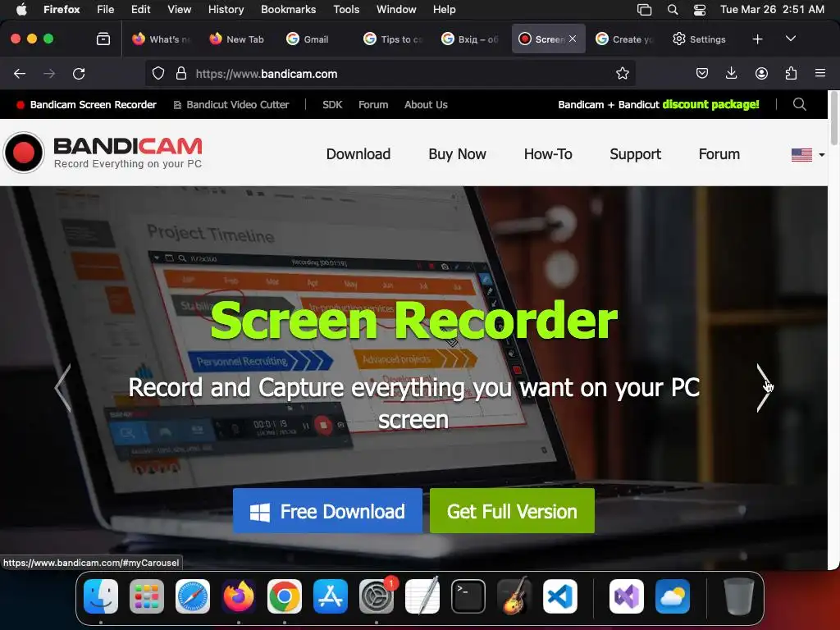This screenshot has height=630, width=840.
Task: Open System Settings from the Dock
Action: [x=377, y=596]
